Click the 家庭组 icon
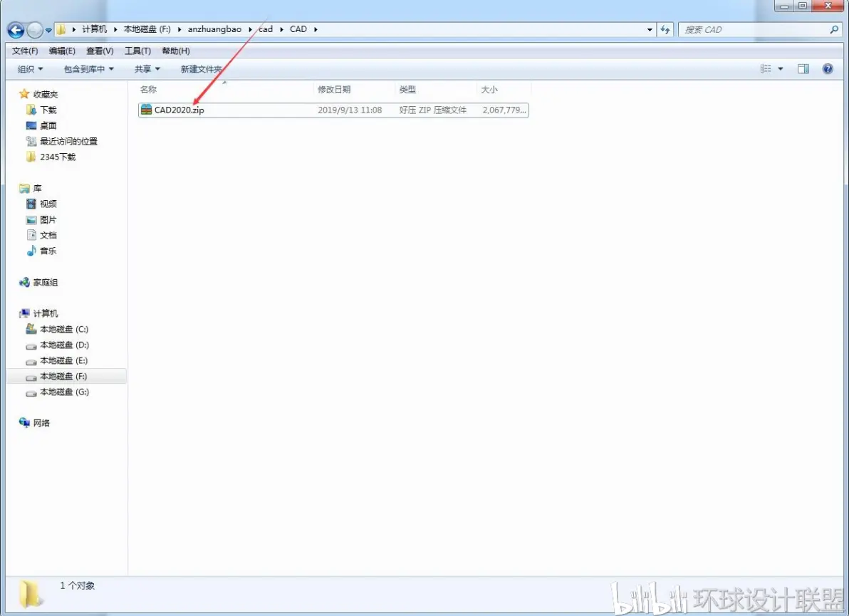849x616 pixels. click(24, 283)
